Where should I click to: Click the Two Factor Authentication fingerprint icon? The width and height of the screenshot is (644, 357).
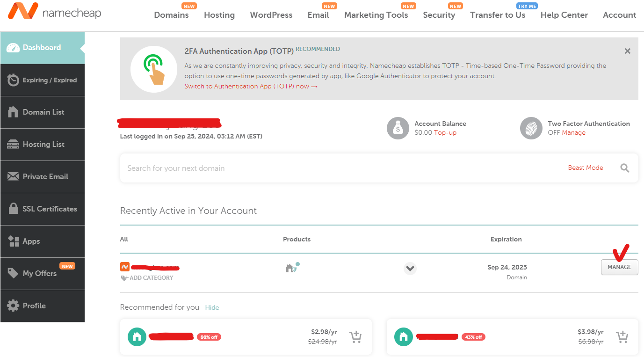point(531,128)
